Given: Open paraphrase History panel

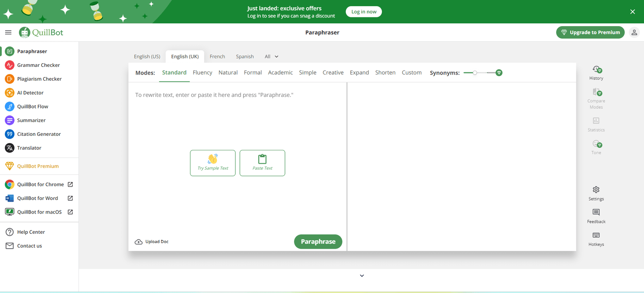Looking at the screenshot, I should [596, 73].
